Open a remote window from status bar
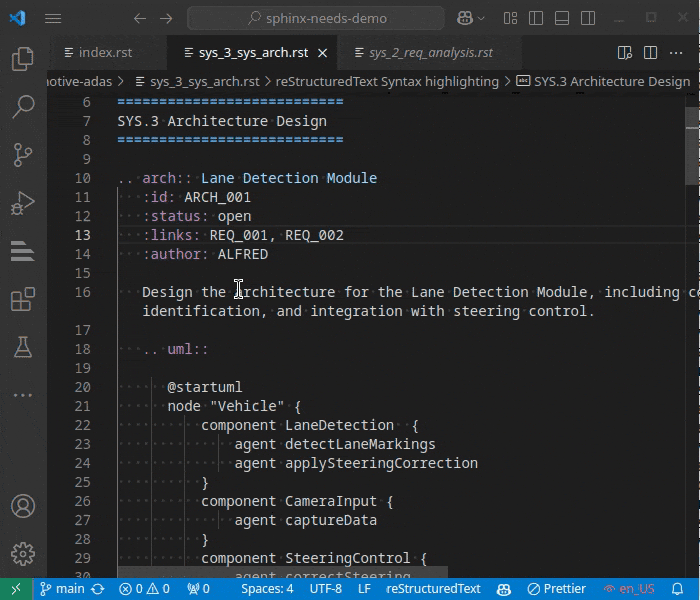 (16, 589)
